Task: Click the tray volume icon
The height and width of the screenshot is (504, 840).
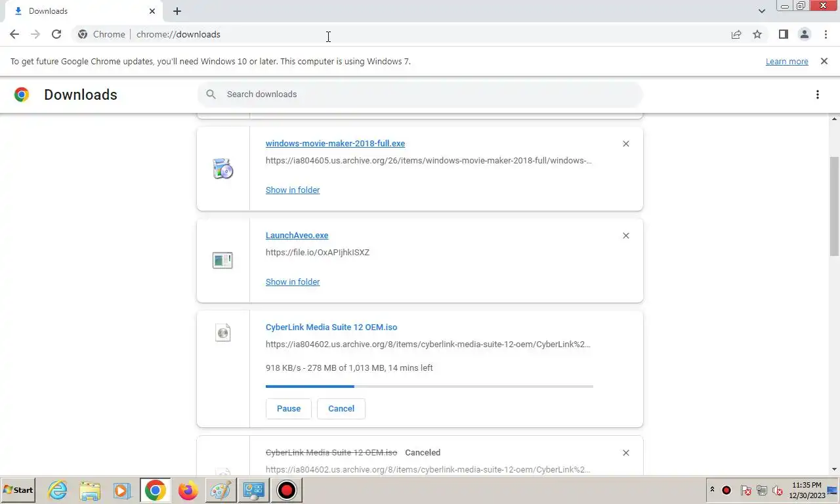Action: click(x=778, y=490)
